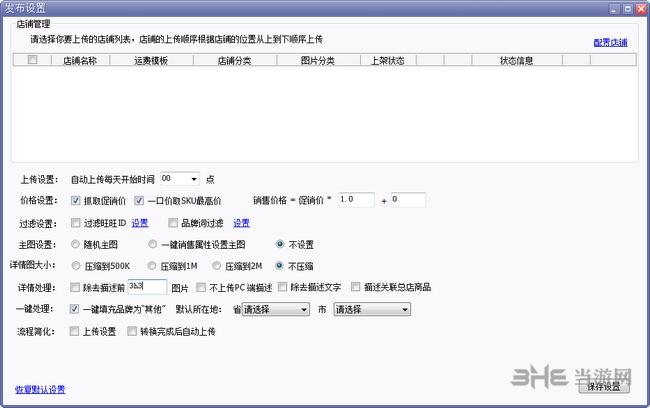The image size is (650, 408).
Task: Select the 随机主图 radio option
Action: point(75,244)
